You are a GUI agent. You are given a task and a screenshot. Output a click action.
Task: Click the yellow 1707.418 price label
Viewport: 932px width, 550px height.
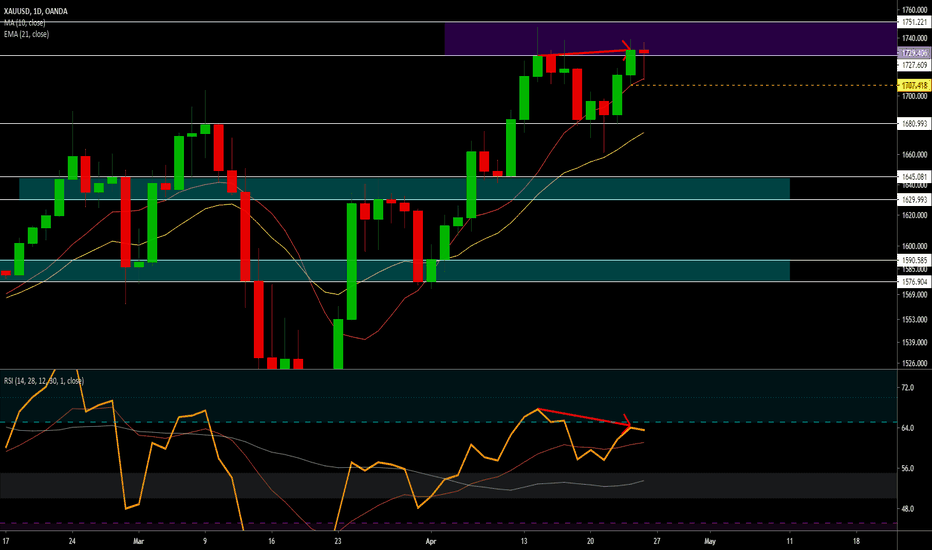coord(914,86)
